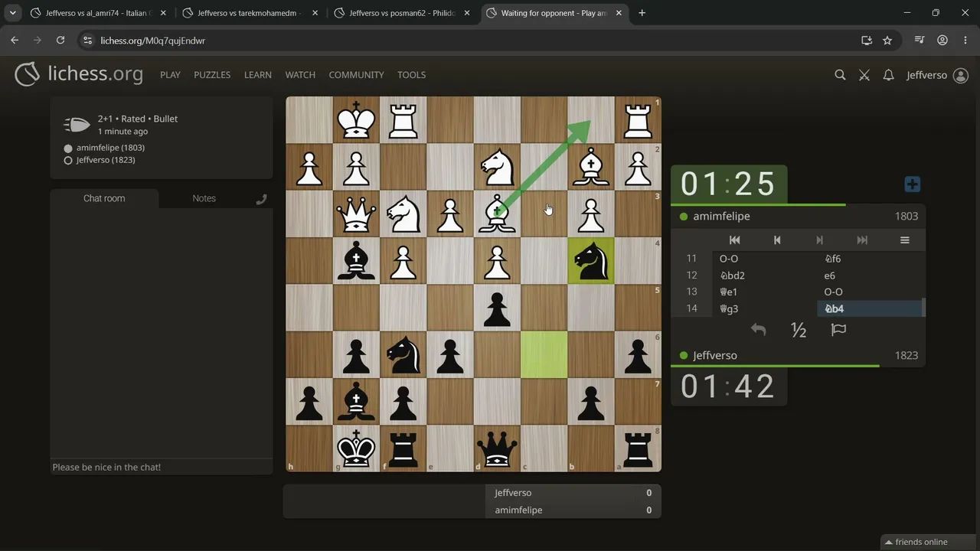The height and width of the screenshot is (551, 980).
Task: Click the voice chat phone icon
Action: tap(261, 199)
